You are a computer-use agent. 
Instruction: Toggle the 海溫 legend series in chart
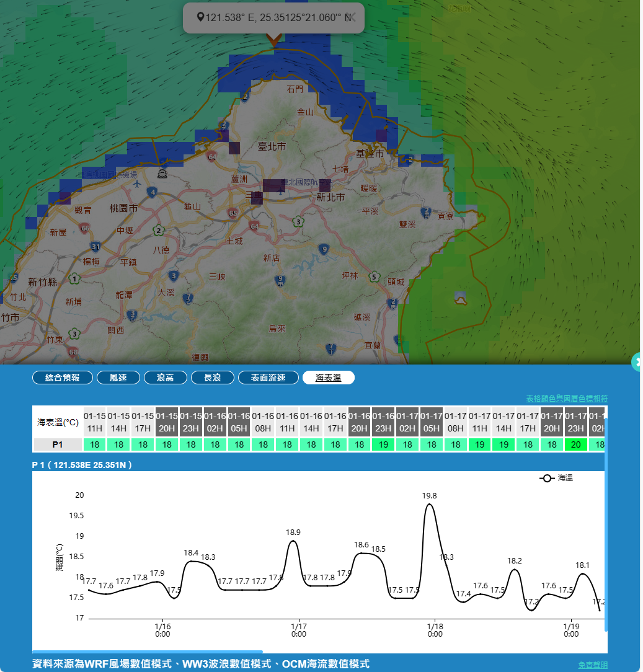tap(556, 478)
